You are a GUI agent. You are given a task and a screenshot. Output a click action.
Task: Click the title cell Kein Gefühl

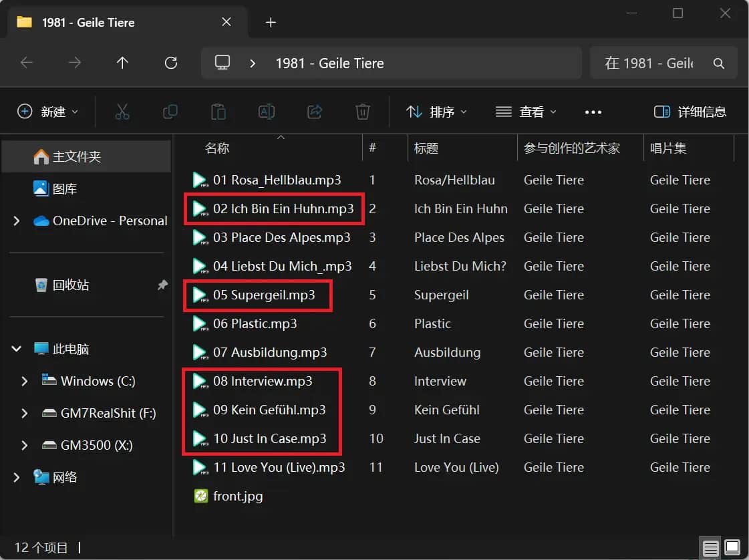click(446, 410)
